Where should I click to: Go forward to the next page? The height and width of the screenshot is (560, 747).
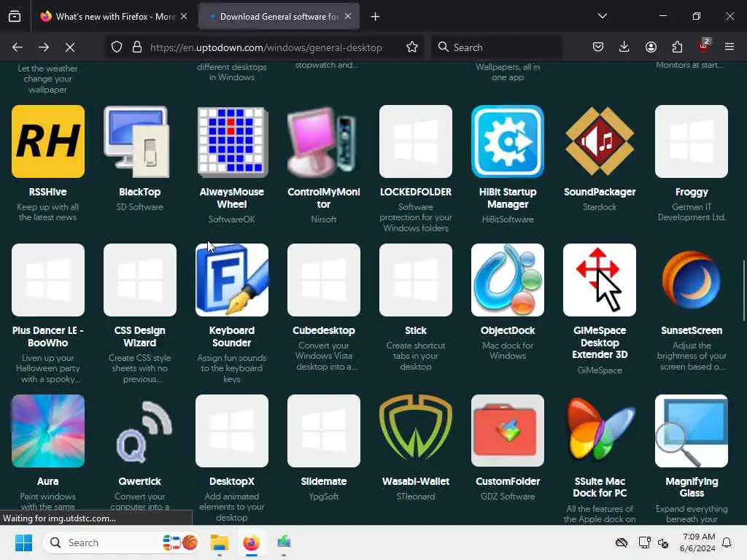(44, 47)
